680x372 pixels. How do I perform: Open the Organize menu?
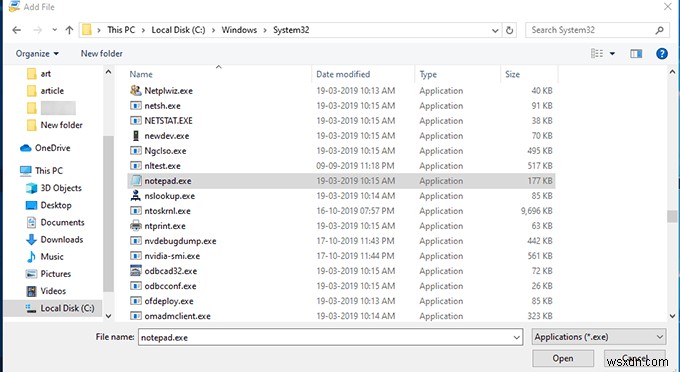click(37, 53)
